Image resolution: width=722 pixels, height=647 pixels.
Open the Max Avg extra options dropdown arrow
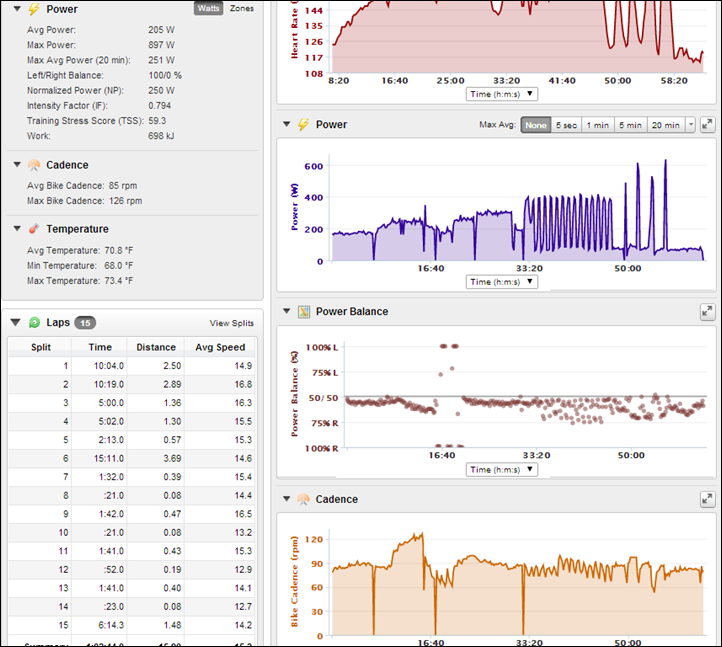point(690,125)
